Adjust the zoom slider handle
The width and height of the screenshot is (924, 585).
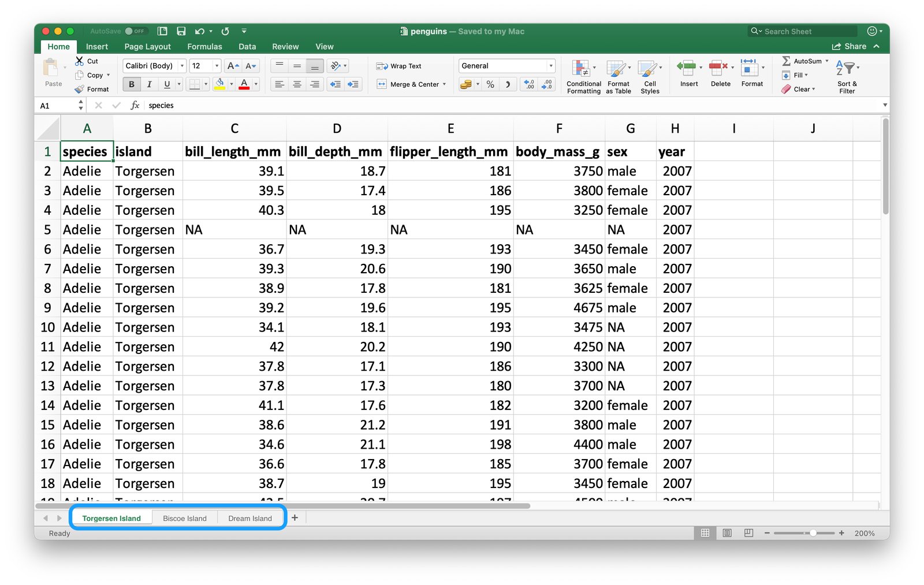pyautogui.click(x=813, y=533)
